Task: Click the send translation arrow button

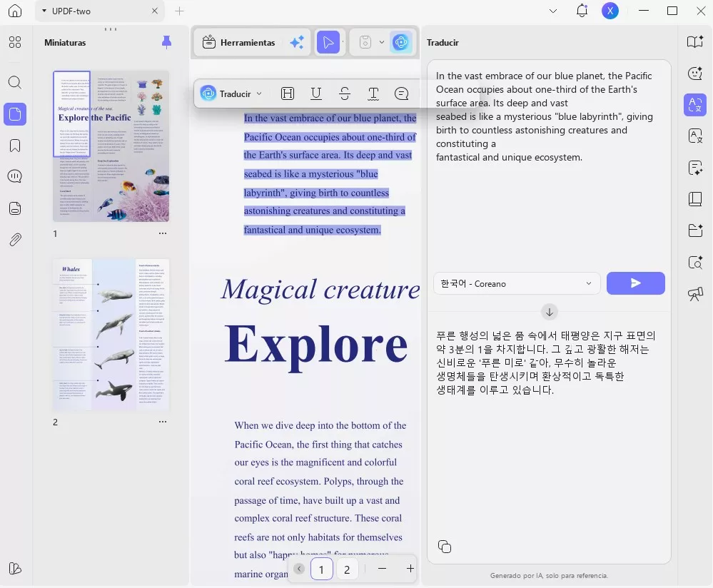Action: 636,283
